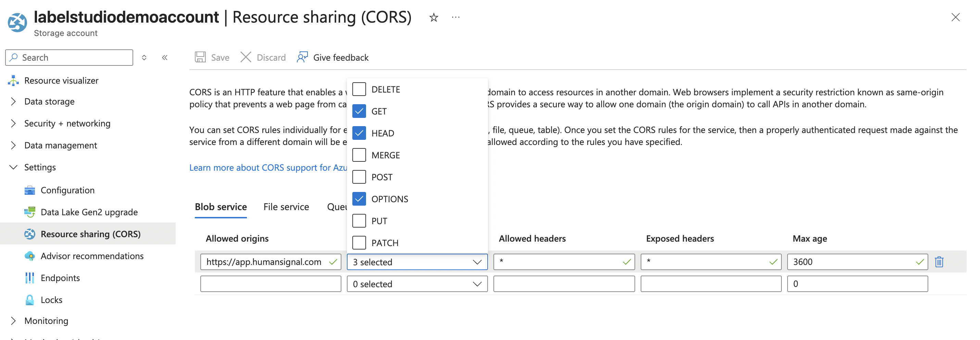Open Endpoints in the Settings menu
The image size is (980, 340).
(60, 278)
